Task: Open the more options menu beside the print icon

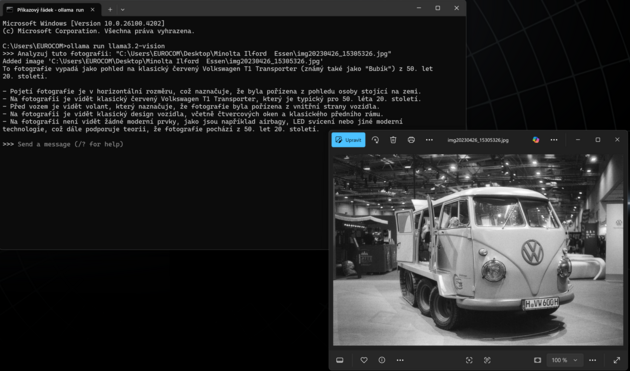Action: pos(429,140)
